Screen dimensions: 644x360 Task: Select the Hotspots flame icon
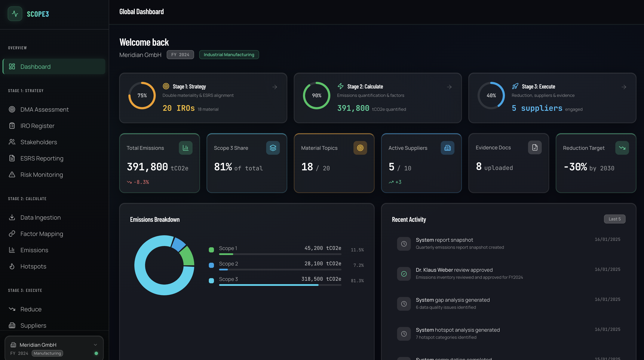pyautogui.click(x=12, y=266)
